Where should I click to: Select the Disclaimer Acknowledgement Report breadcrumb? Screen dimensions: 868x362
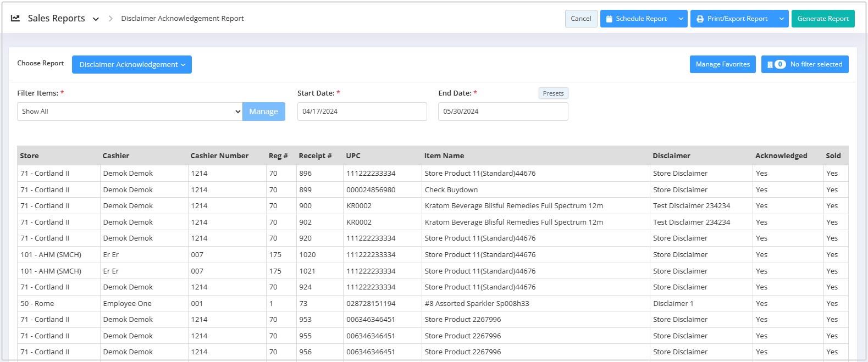[x=183, y=19]
